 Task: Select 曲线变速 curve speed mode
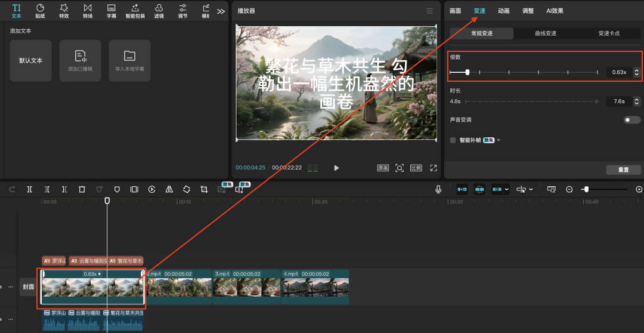pyautogui.click(x=546, y=33)
